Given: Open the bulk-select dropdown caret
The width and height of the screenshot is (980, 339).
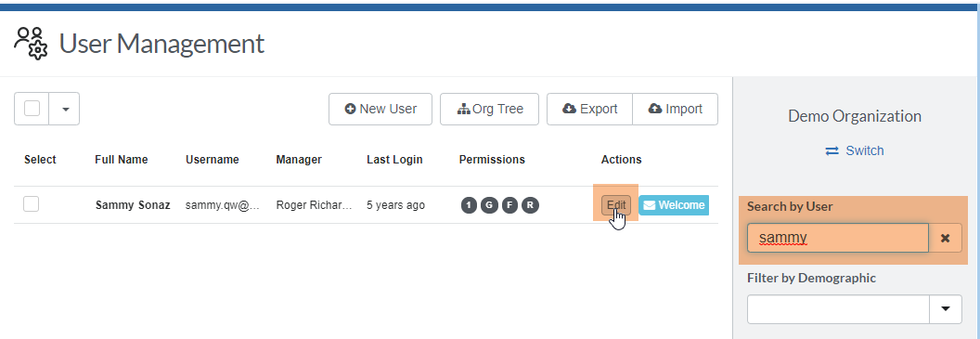Looking at the screenshot, I should click(x=65, y=109).
